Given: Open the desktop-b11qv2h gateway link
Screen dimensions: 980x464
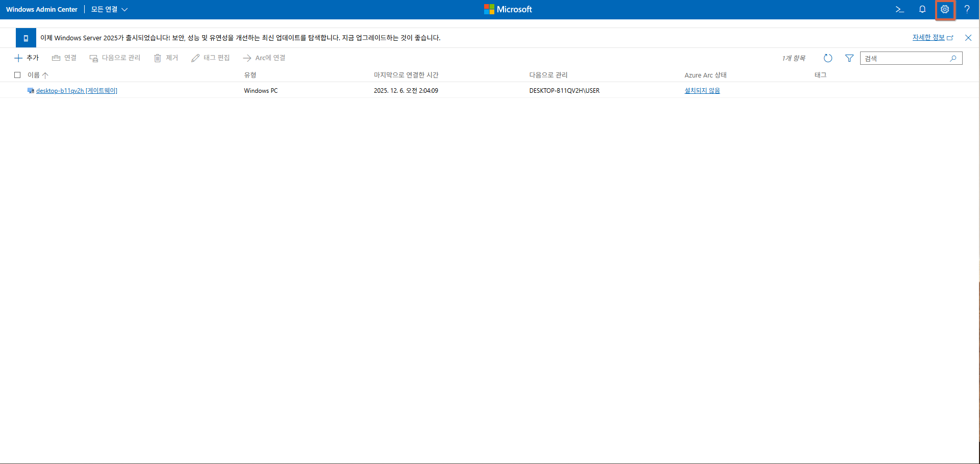Looking at the screenshot, I should (x=77, y=91).
